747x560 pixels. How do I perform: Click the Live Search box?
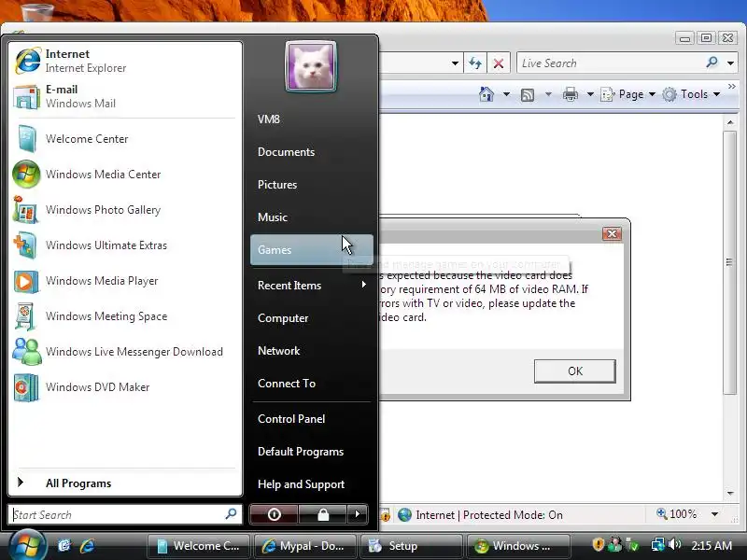tap(609, 63)
